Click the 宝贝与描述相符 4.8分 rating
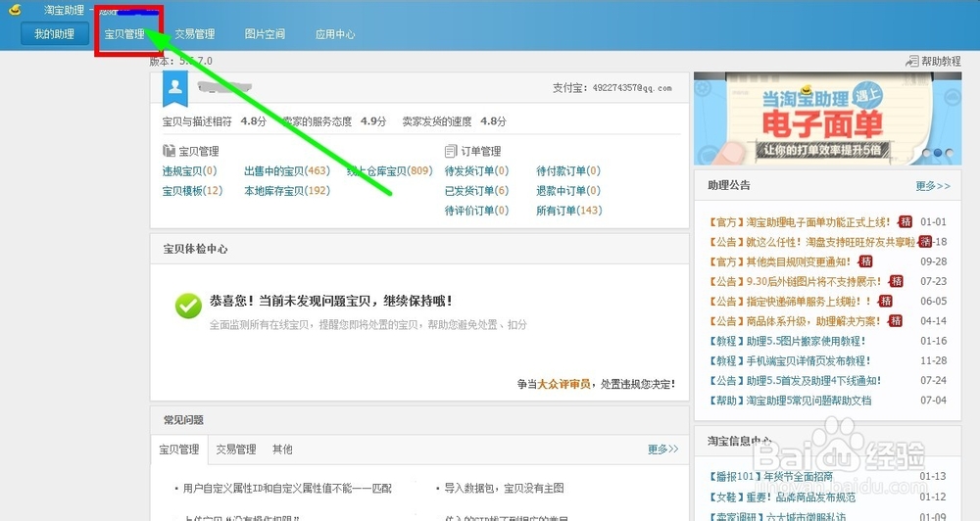The image size is (980, 521). [x=215, y=121]
